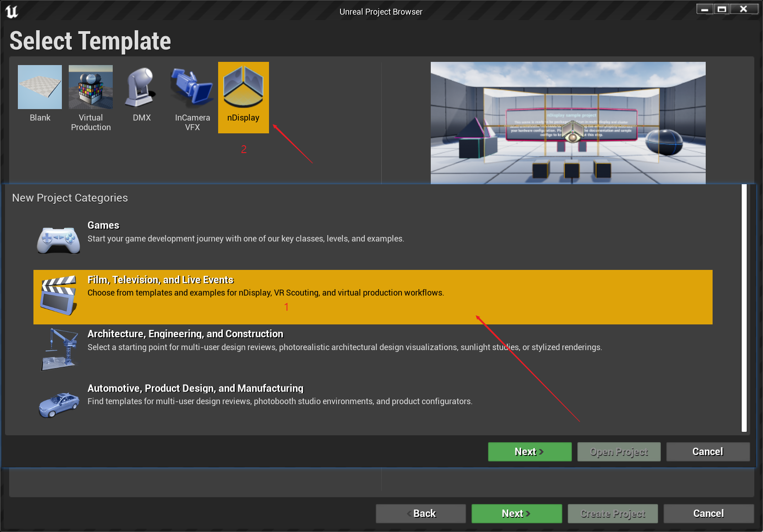
Task: Click the categories list scrollbar
Action: click(744, 308)
